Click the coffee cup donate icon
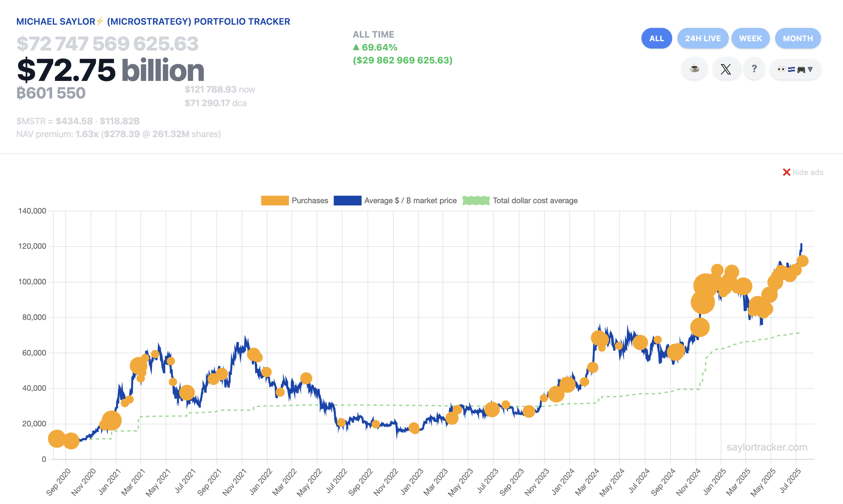Image resolution: width=843 pixels, height=504 pixels. click(x=694, y=69)
